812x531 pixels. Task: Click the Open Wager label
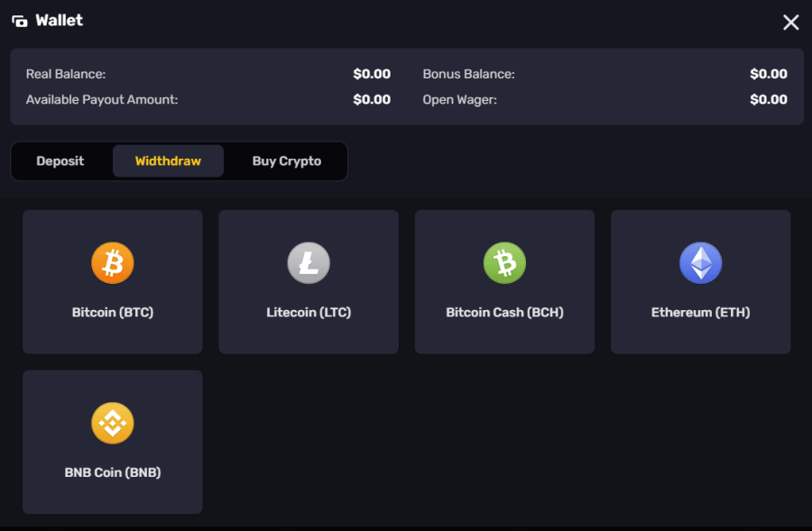pyautogui.click(x=460, y=99)
